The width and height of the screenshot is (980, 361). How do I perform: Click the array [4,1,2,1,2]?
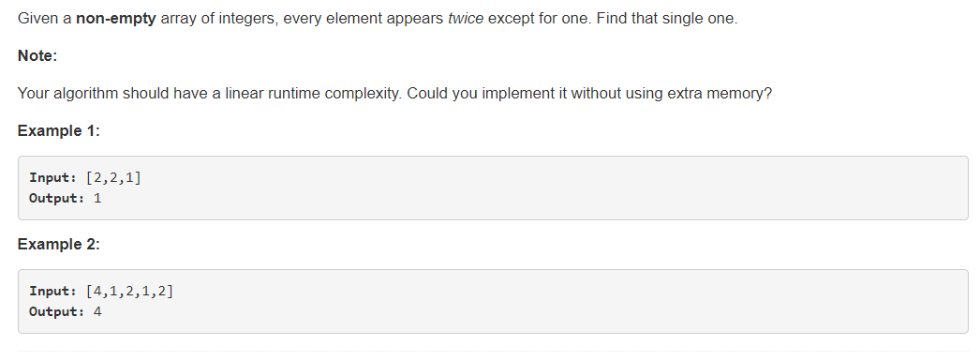(x=129, y=292)
